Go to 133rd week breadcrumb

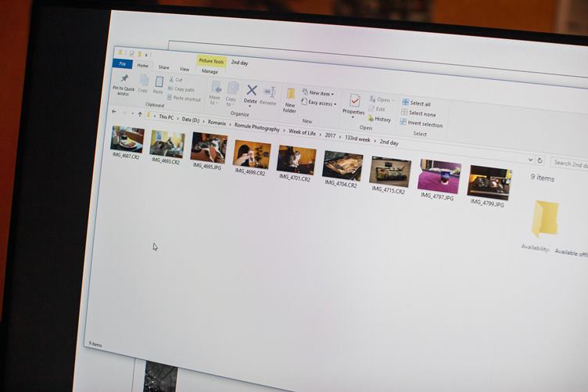coord(357,138)
